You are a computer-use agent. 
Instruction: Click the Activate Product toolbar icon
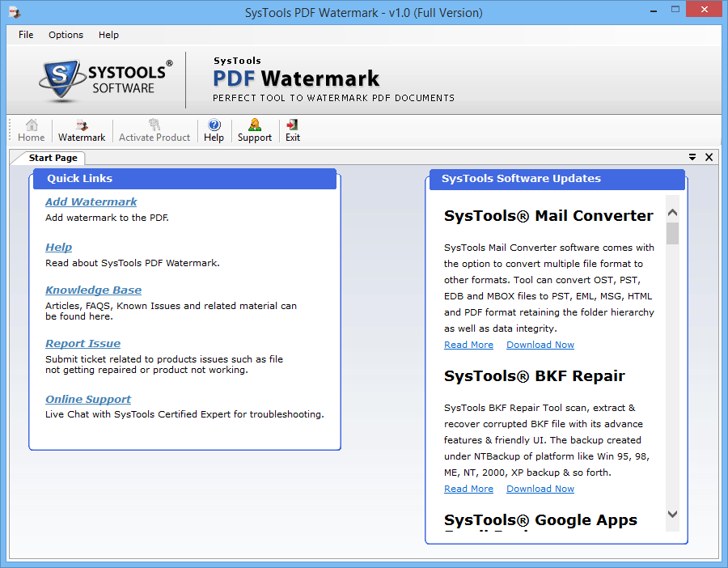pyautogui.click(x=154, y=130)
